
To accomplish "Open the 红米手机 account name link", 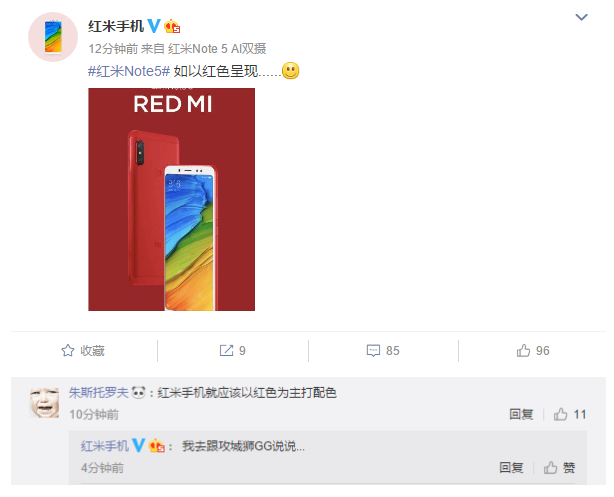I will point(116,26).
